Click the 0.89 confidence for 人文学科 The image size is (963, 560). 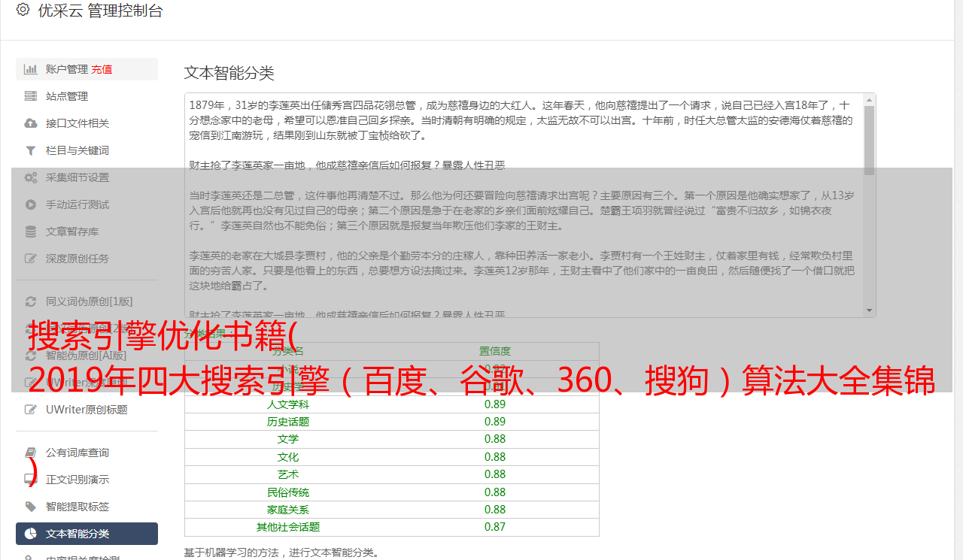(495, 404)
